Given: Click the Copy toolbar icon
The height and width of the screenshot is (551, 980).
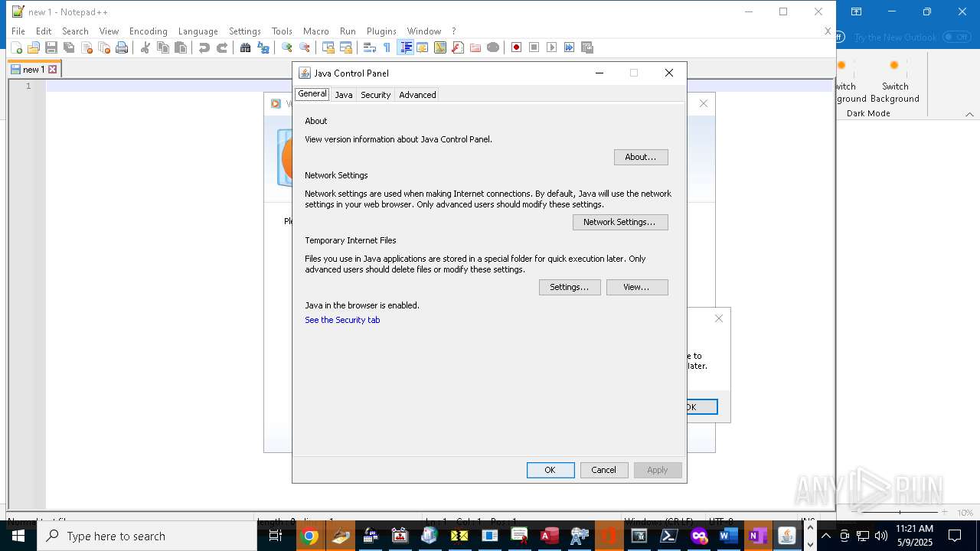Looking at the screenshot, I should (162, 47).
